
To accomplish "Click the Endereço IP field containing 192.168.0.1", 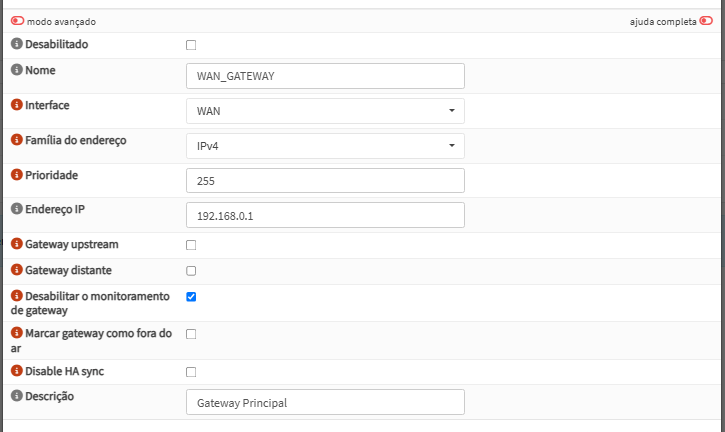I will coord(325,215).
